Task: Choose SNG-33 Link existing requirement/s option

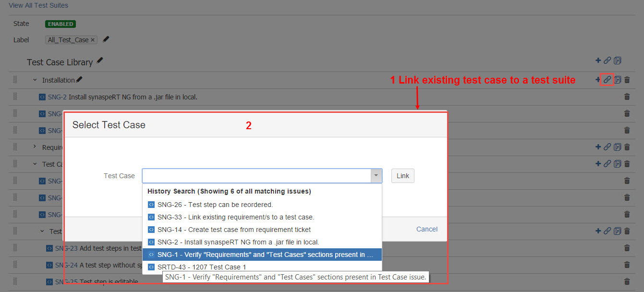Action: click(x=262, y=217)
